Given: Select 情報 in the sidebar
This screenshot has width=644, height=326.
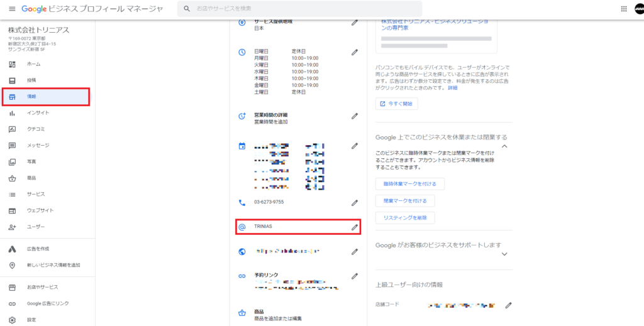Looking at the screenshot, I should point(46,97).
